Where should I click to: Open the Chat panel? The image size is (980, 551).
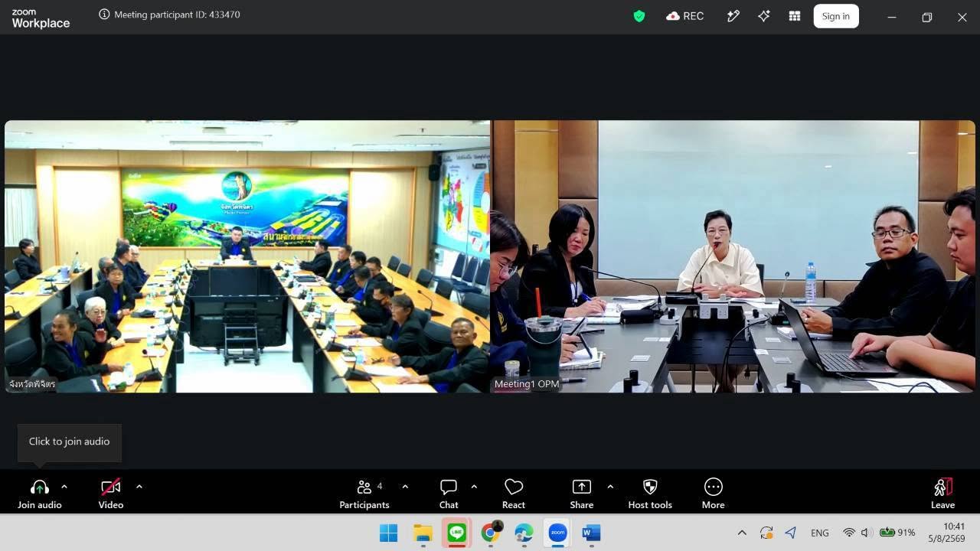pos(449,494)
